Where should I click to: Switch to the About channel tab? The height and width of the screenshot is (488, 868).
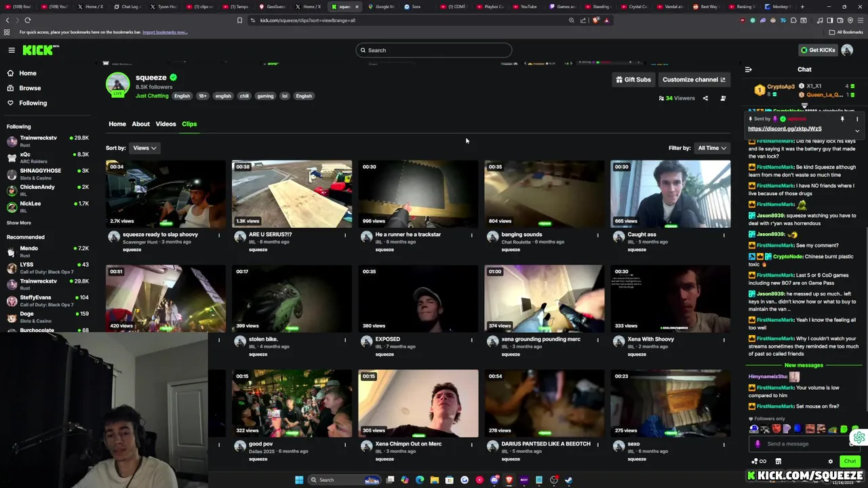[x=140, y=124]
